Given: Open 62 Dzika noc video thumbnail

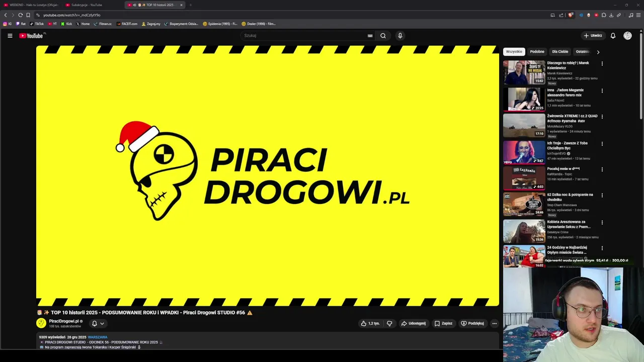Looking at the screenshot, I should pos(524,204).
